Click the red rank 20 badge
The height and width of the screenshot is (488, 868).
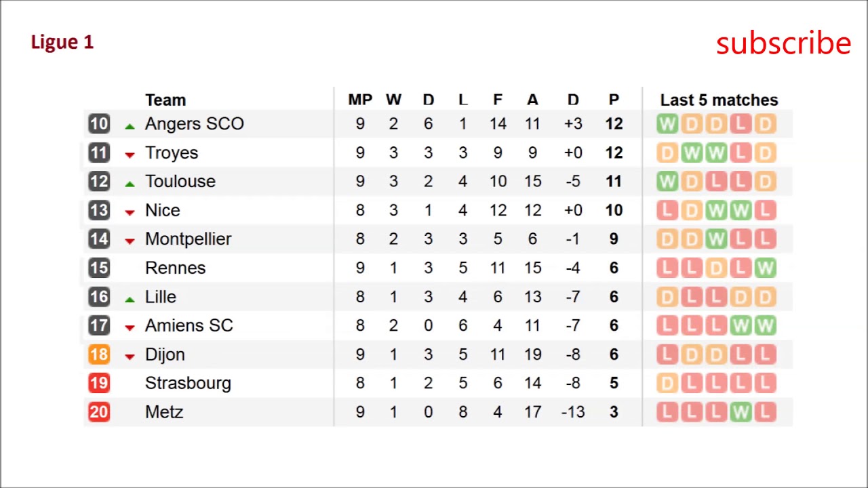point(99,412)
